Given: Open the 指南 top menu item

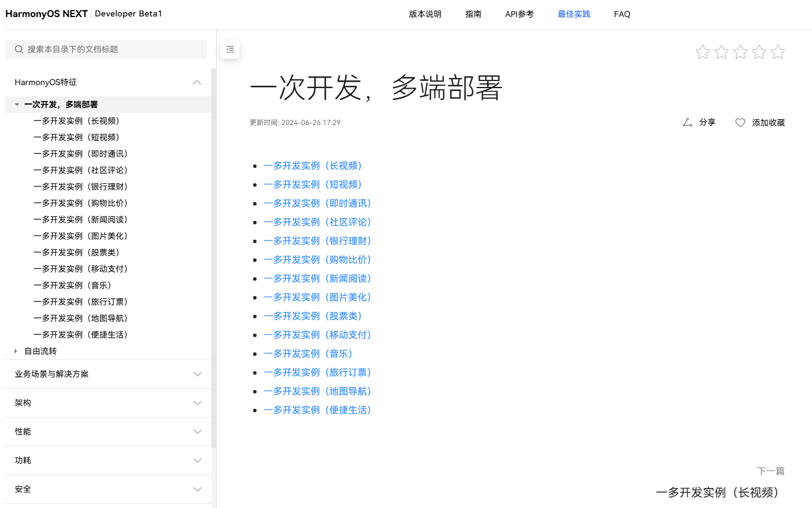Looking at the screenshot, I should 473,14.
